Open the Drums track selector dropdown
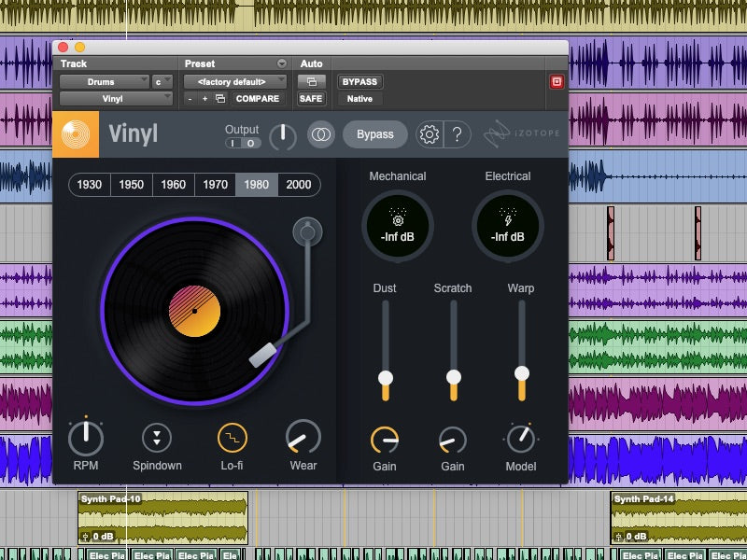Viewport: 747px width, 560px height. click(105, 82)
